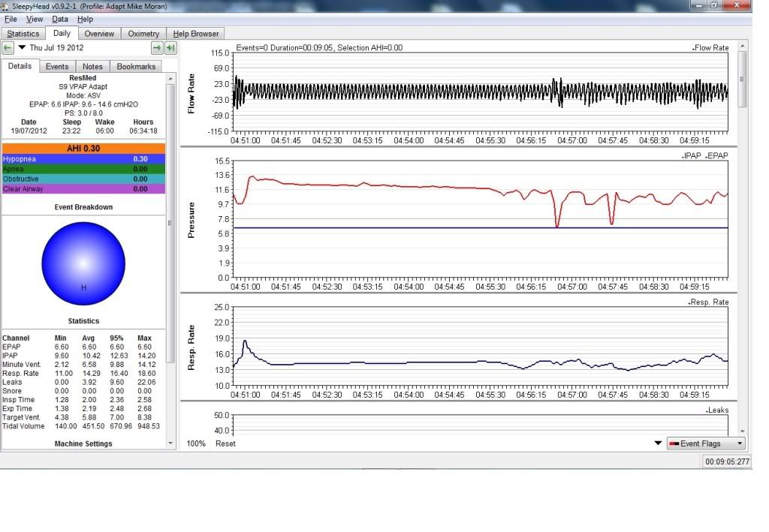Select the Notes sub-tab
Viewport: 769px width, 532px height.
tap(92, 67)
